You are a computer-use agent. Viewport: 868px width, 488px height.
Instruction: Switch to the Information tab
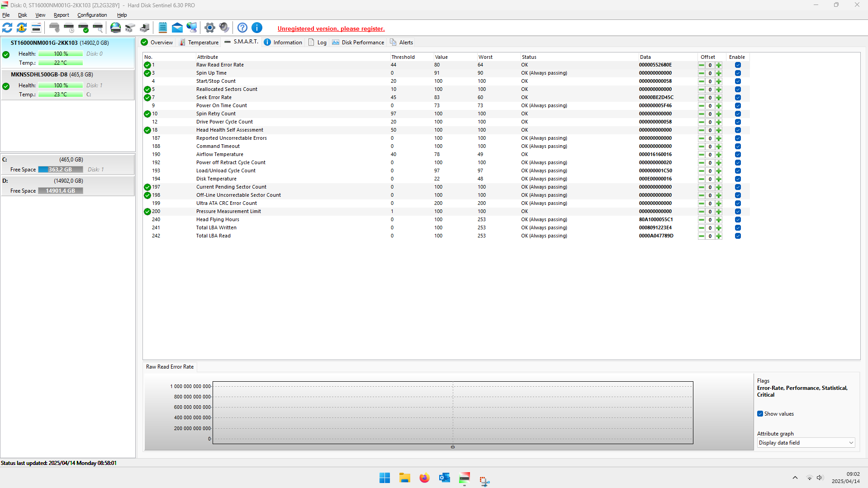283,43
